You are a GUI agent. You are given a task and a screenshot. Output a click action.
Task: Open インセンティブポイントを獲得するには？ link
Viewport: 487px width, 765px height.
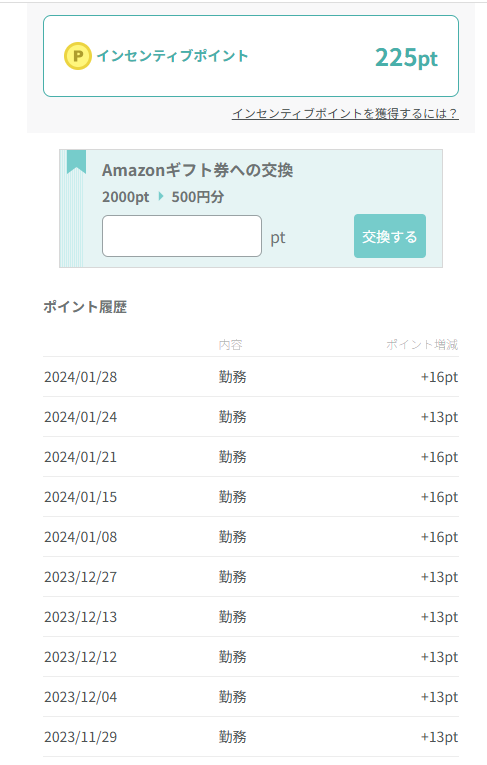(x=345, y=114)
